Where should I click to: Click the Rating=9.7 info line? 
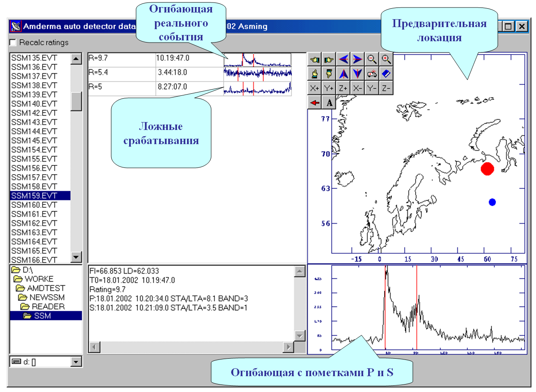[107, 289]
